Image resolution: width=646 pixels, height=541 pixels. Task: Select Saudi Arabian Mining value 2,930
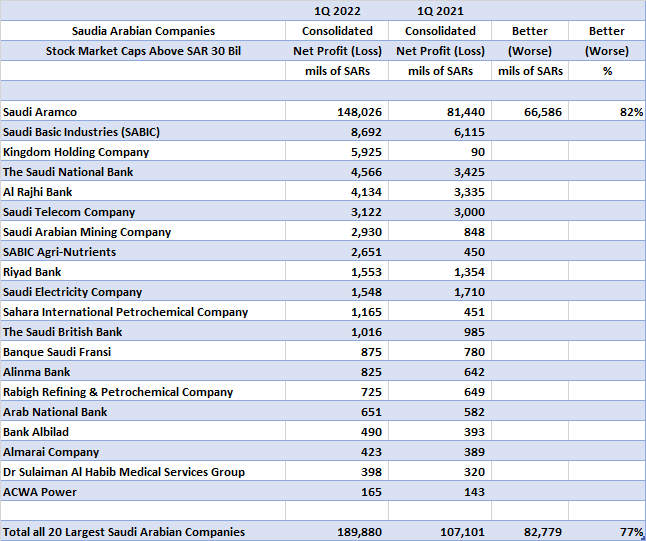click(x=337, y=232)
